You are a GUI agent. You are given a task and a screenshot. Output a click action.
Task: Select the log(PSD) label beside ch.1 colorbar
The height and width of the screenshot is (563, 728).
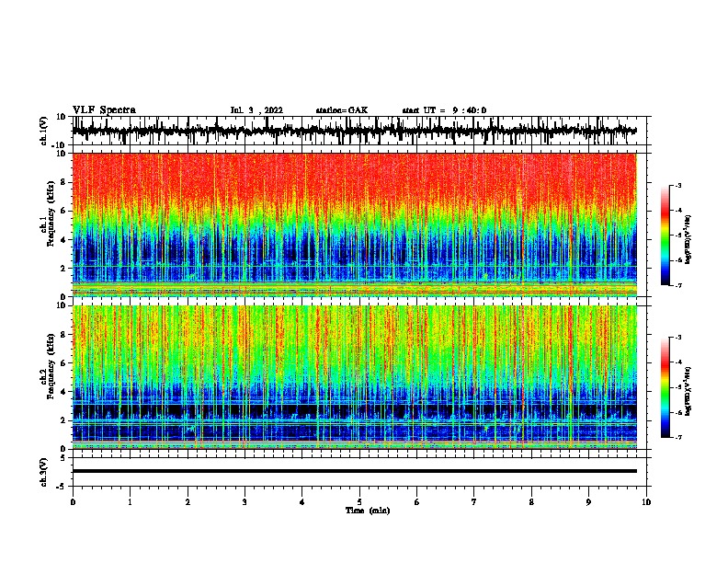[688, 239]
